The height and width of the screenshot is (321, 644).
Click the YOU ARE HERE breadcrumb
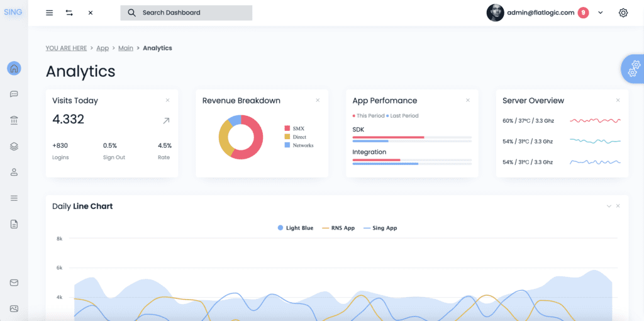pos(66,48)
